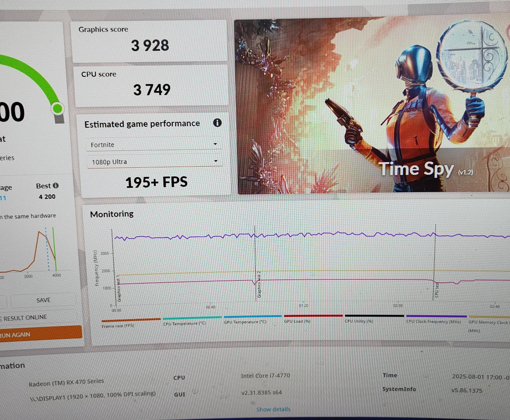Click the 195+ FPS estimate
The height and width of the screenshot is (420, 510).
click(156, 182)
